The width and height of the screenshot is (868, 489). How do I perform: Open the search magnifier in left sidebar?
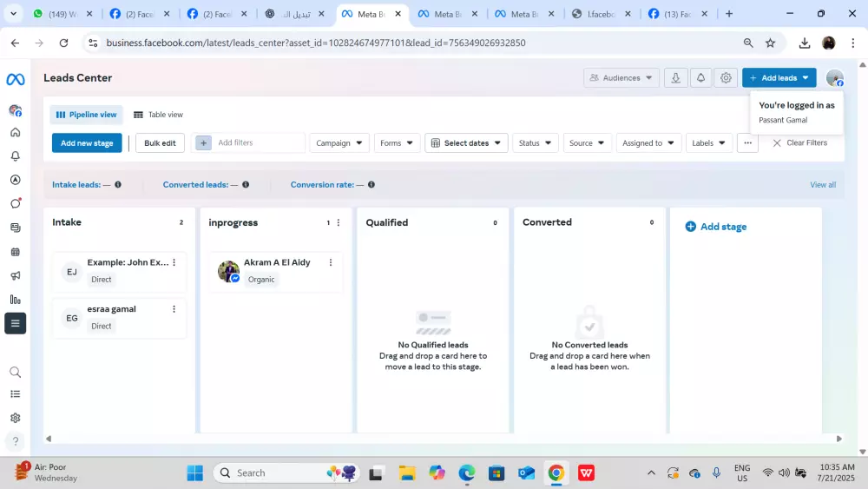point(16,372)
